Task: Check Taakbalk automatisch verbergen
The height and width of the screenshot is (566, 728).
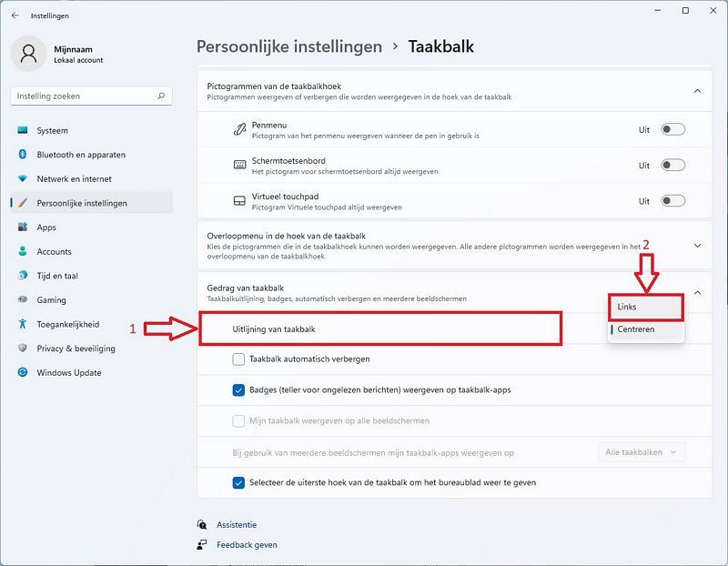Action: coord(238,359)
